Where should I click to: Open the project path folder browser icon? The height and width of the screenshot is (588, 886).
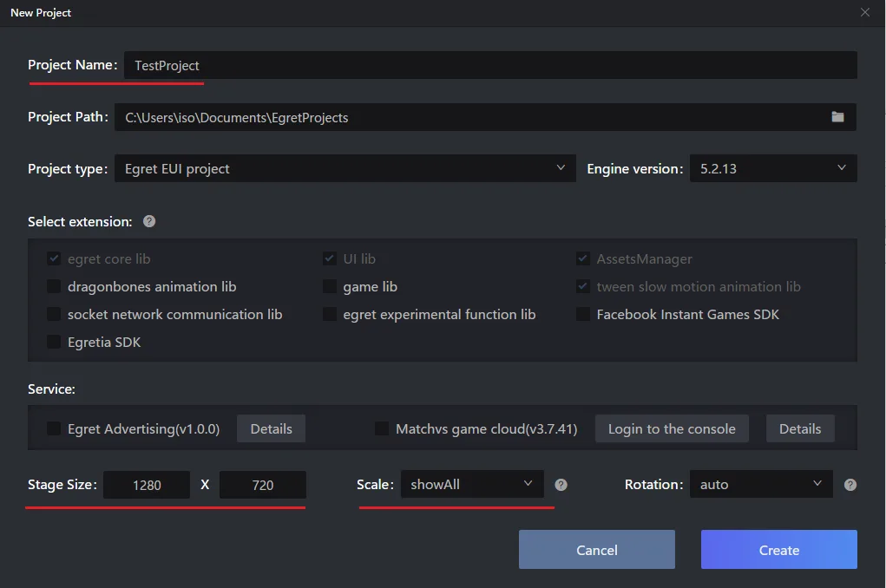pos(837,117)
